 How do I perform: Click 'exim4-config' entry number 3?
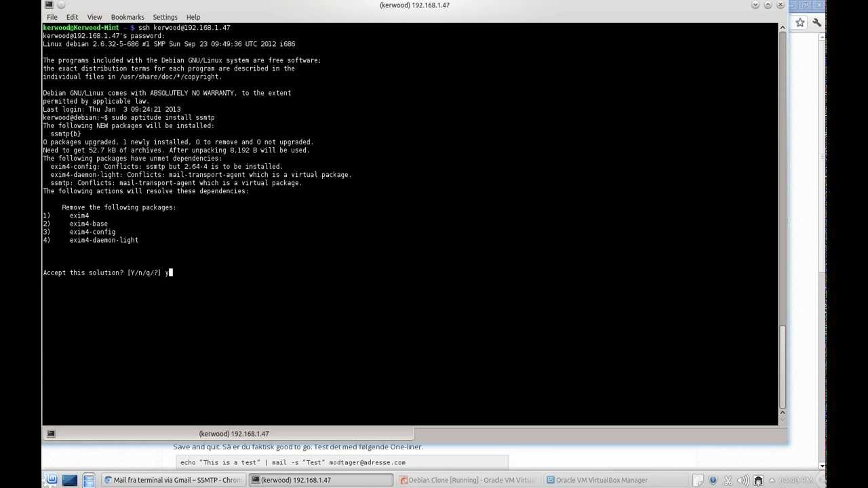point(92,232)
